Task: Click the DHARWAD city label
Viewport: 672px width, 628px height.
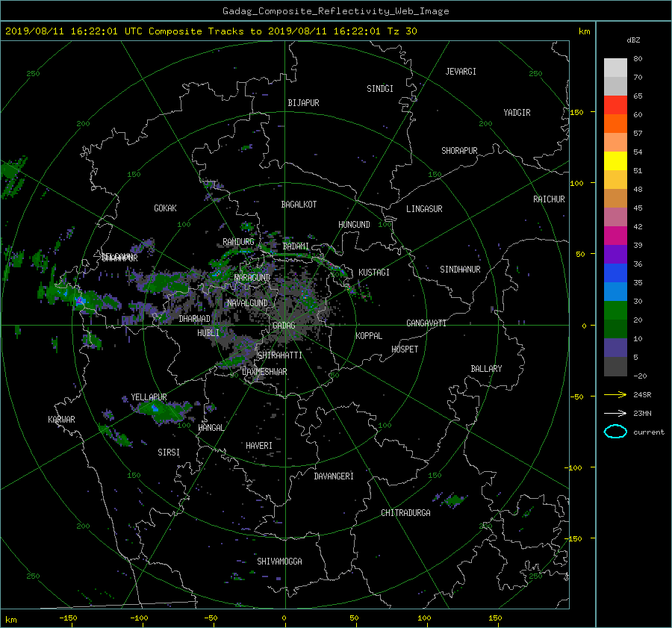Action: 195,319
